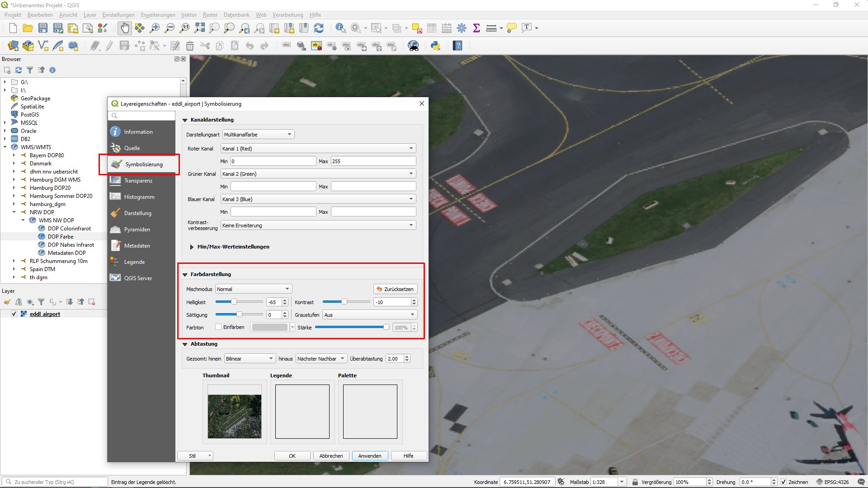The width and height of the screenshot is (868, 488).
Task: Expand Min/Max-Werteinstellungen section
Action: (x=193, y=246)
